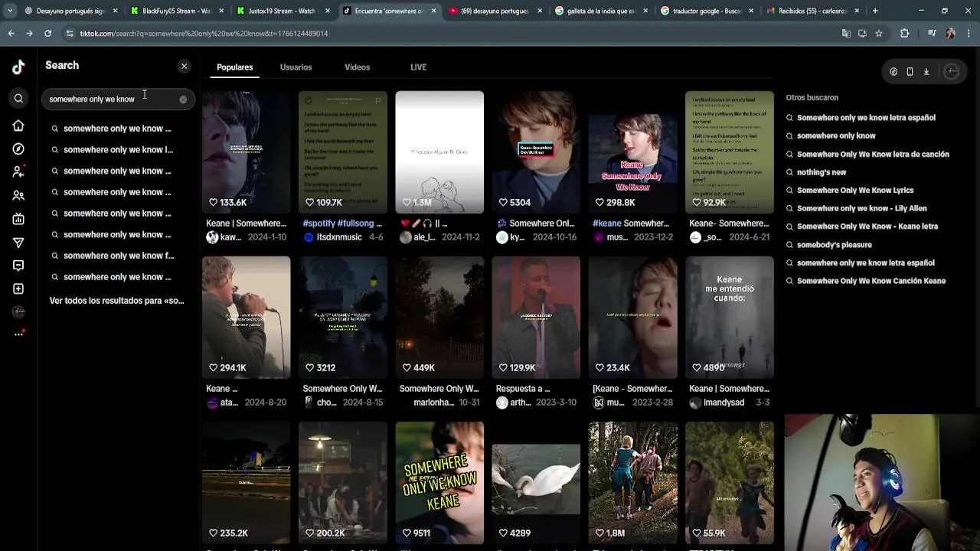Click the sidebar search magnifier icon
Screen dimensions: 980x551
[18, 99]
